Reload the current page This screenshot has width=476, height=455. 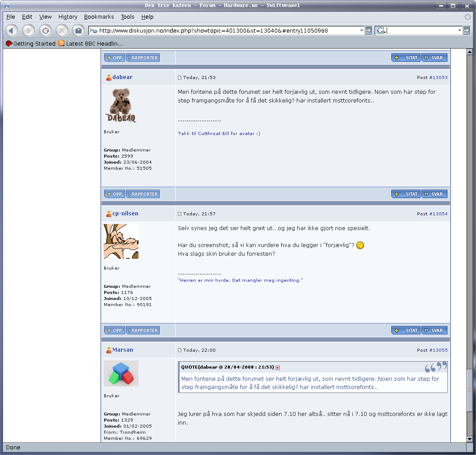coord(45,30)
